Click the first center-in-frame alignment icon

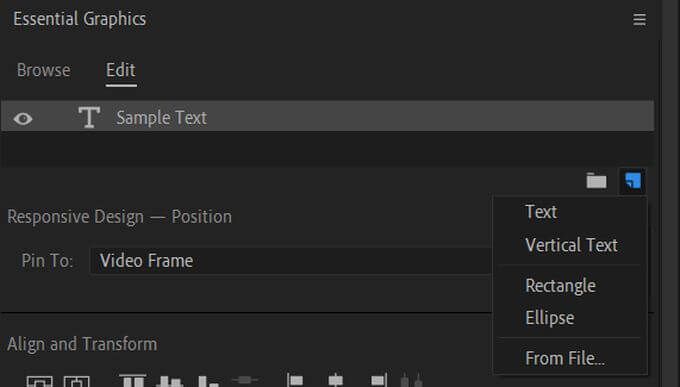tap(39, 381)
